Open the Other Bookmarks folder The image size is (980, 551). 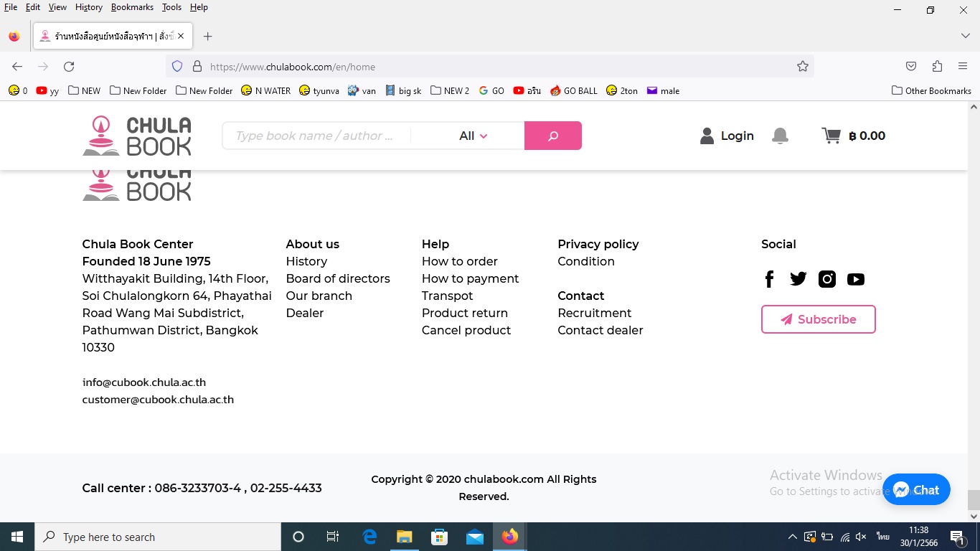point(931,90)
